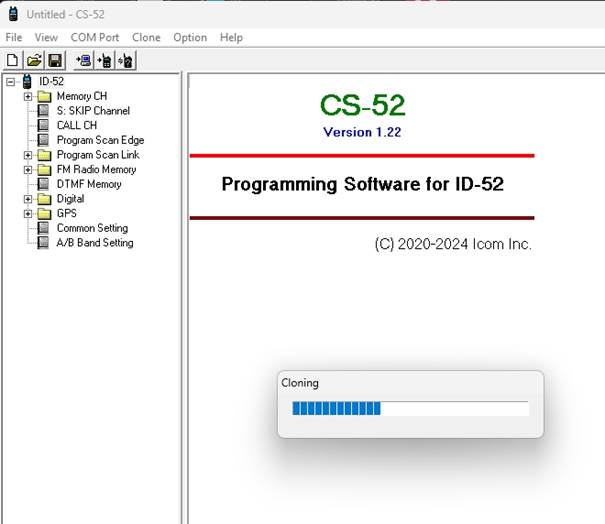Screen dimensions: 605x524
Task: Expand the Memory CH tree node
Action: (x=28, y=96)
